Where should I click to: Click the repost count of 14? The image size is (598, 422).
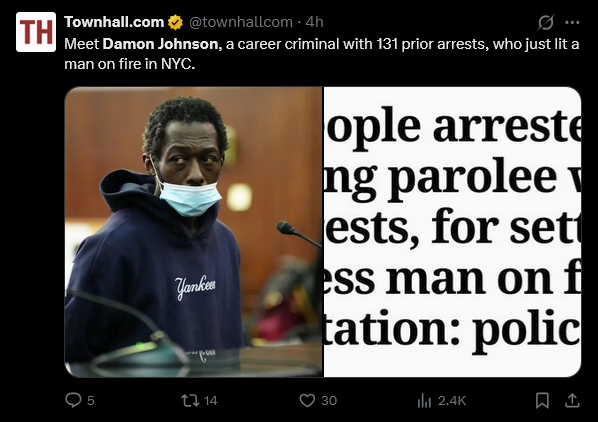point(211,401)
